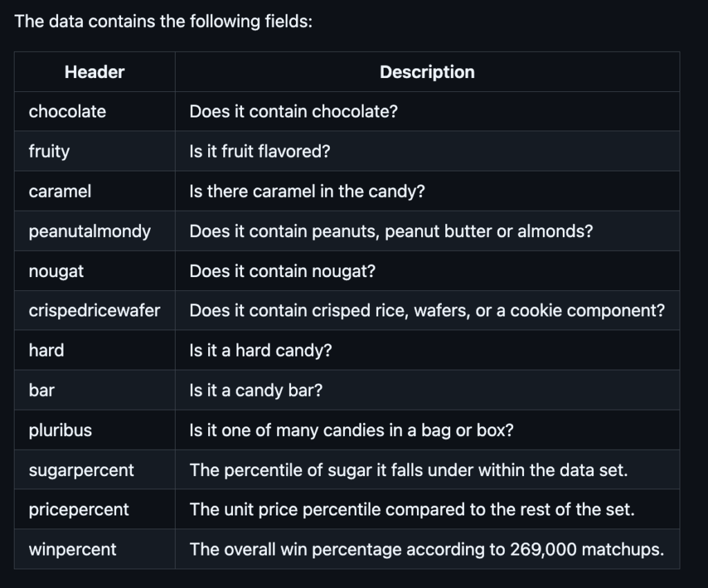Click 'Is it fruit flavored?' description
The image size is (708, 588).
point(260,151)
